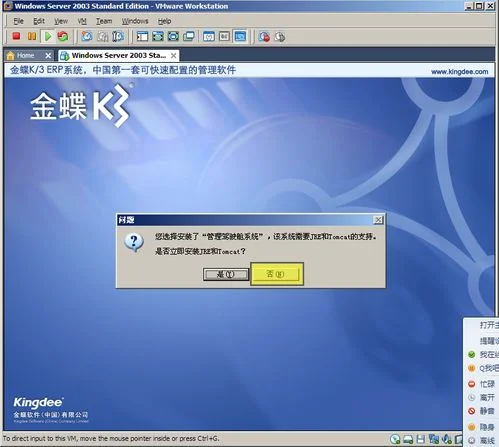Select the orange Q我吧 status menu item
Image resolution: width=499 pixels, height=447 pixels.
coord(482,368)
